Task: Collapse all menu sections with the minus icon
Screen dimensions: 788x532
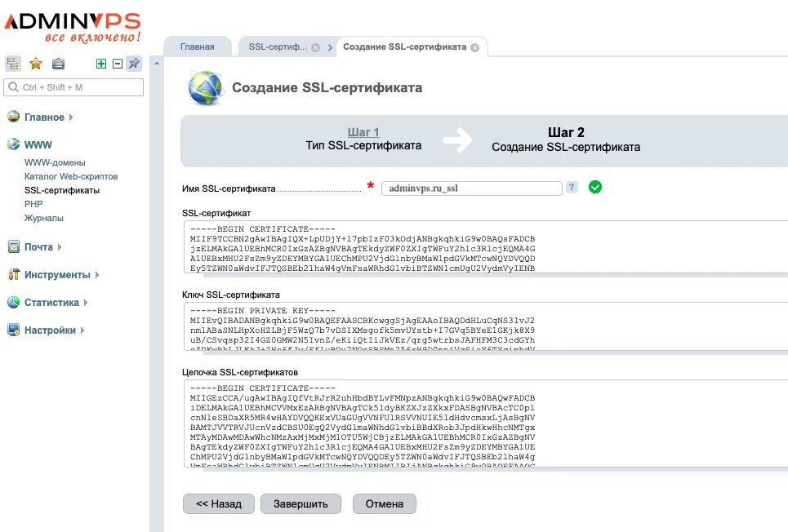Action: tap(118, 64)
